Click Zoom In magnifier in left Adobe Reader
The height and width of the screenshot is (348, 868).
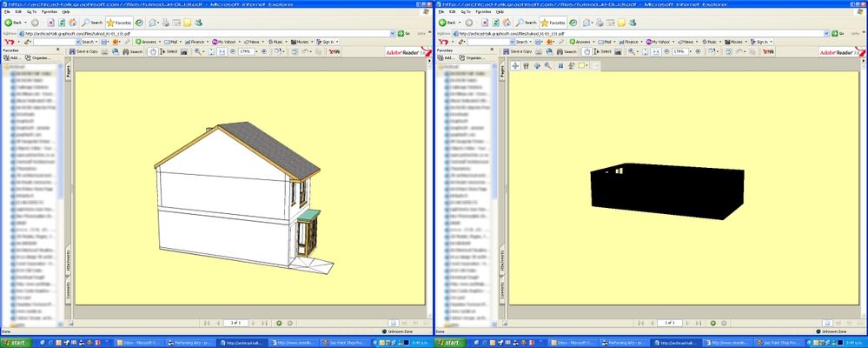196,51
